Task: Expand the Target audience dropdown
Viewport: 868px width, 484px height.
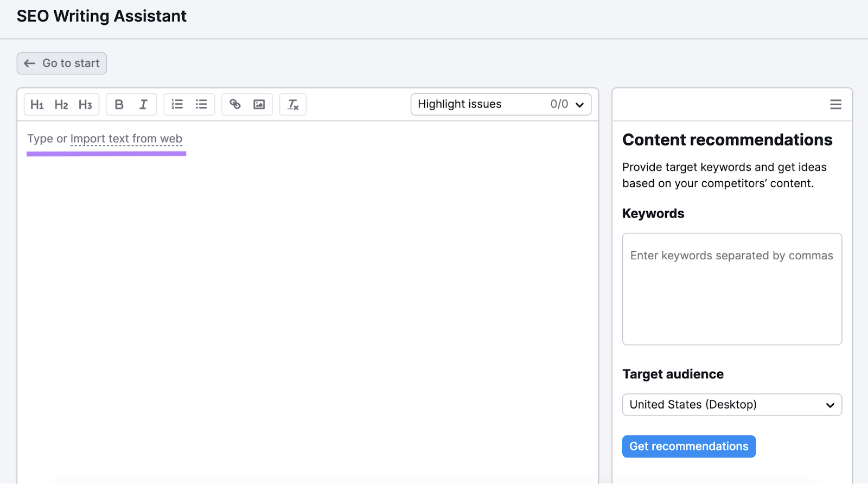Action: coord(732,405)
